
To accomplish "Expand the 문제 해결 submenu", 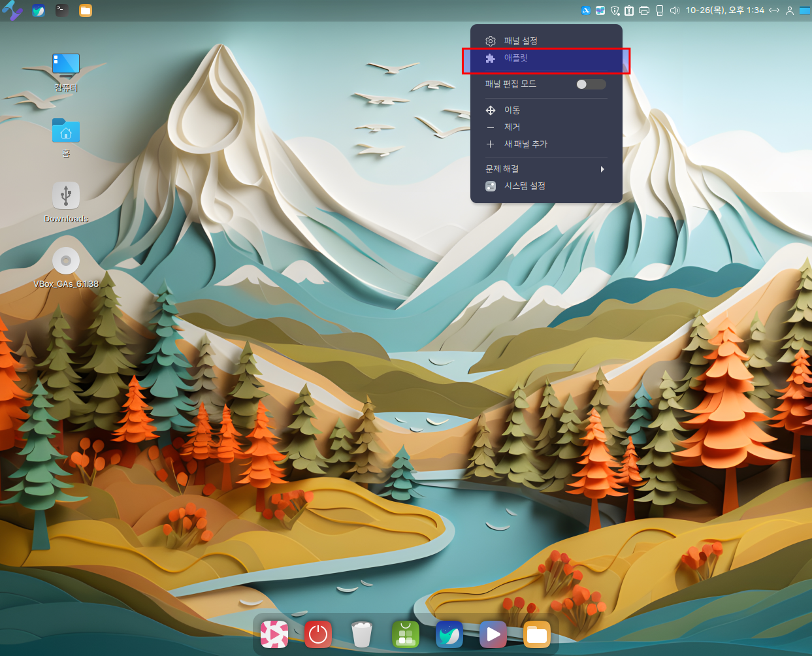I will 545,169.
